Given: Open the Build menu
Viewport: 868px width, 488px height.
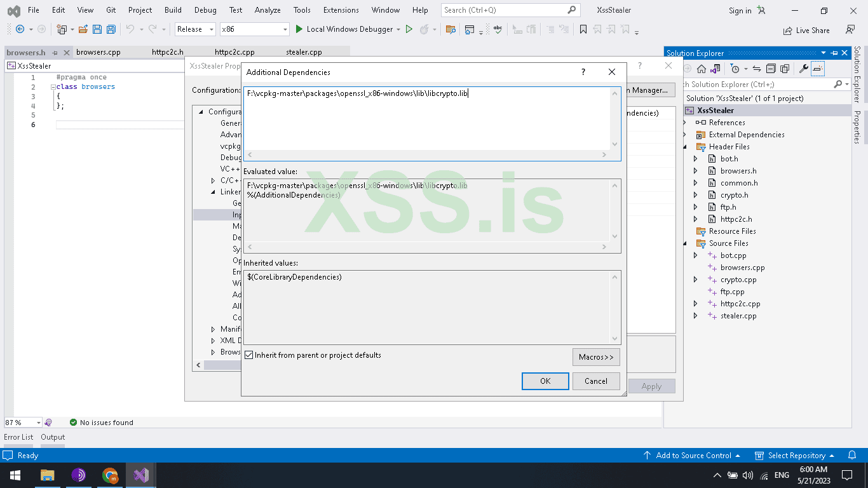Looking at the screenshot, I should [x=173, y=10].
